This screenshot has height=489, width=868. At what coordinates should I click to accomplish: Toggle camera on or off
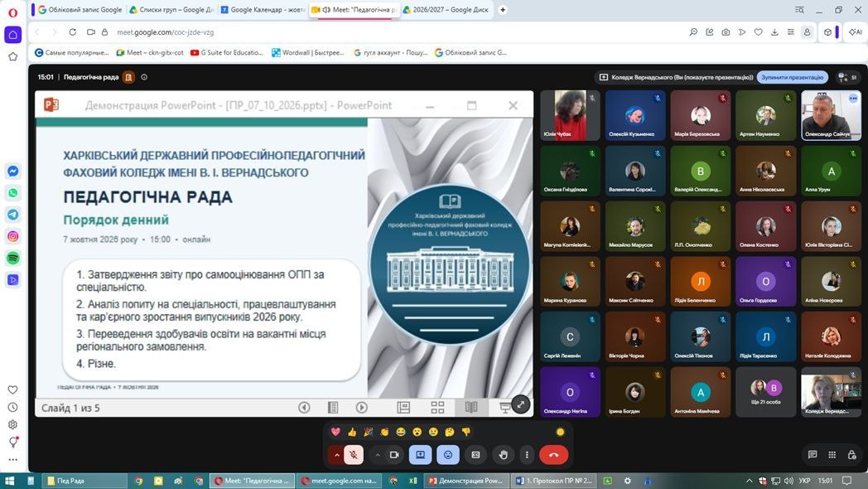click(394, 455)
